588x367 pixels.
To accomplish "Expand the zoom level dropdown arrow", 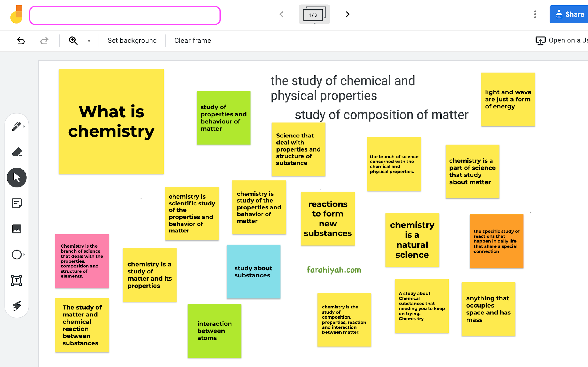I will 89,41.
